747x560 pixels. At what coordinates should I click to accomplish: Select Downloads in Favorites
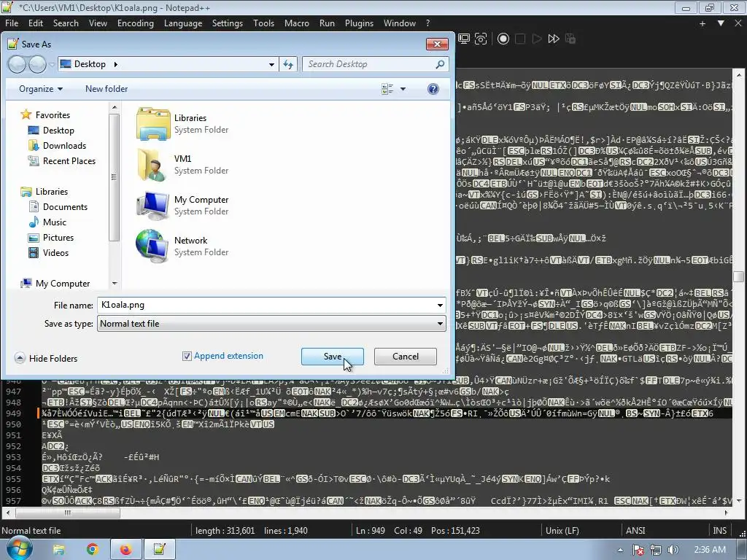[x=64, y=146]
